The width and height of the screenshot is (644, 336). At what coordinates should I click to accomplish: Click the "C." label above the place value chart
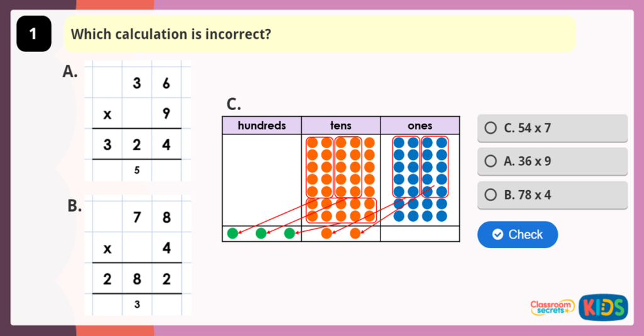click(x=233, y=105)
